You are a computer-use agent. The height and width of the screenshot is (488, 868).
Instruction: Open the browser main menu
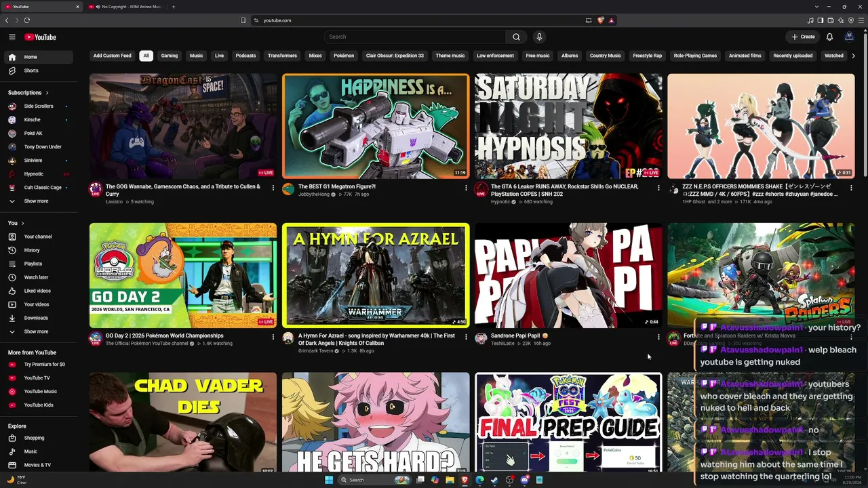click(x=861, y=20)
